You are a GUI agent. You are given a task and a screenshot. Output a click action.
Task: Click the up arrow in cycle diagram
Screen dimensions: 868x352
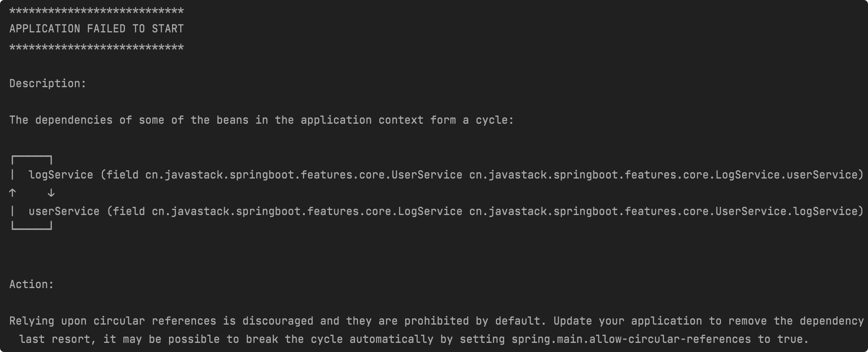(12, 193)
